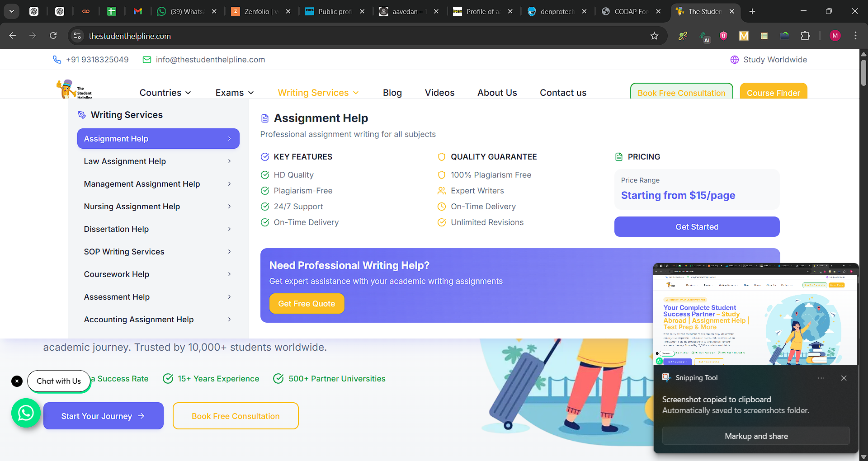
Task: Click the Get Free Quote button
Action: (x=307, y=304)
